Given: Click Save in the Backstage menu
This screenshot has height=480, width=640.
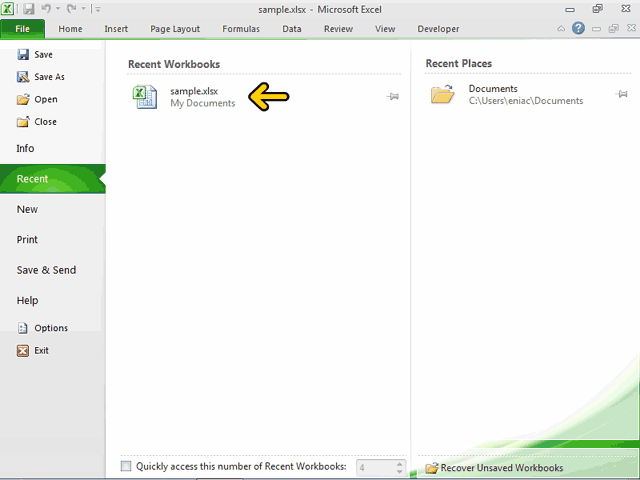Looking at the screenshot, I should (35, 55).
